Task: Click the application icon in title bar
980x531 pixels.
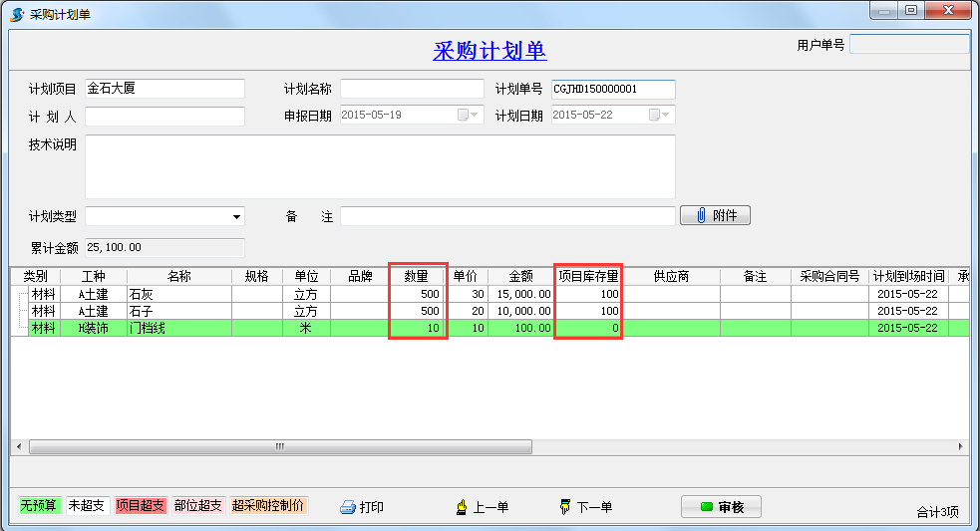Action: pyautogui.click(x=17, y=14)
